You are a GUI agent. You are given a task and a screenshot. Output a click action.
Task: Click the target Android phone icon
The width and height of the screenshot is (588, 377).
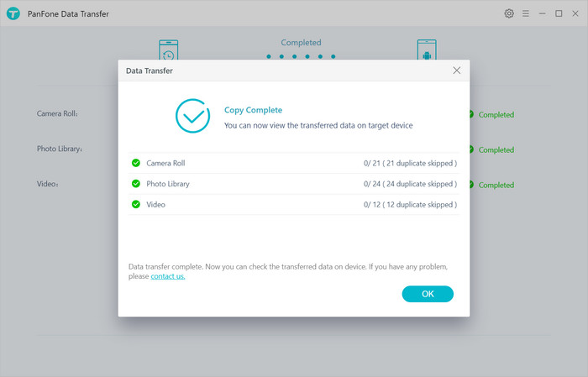point(427,50)
